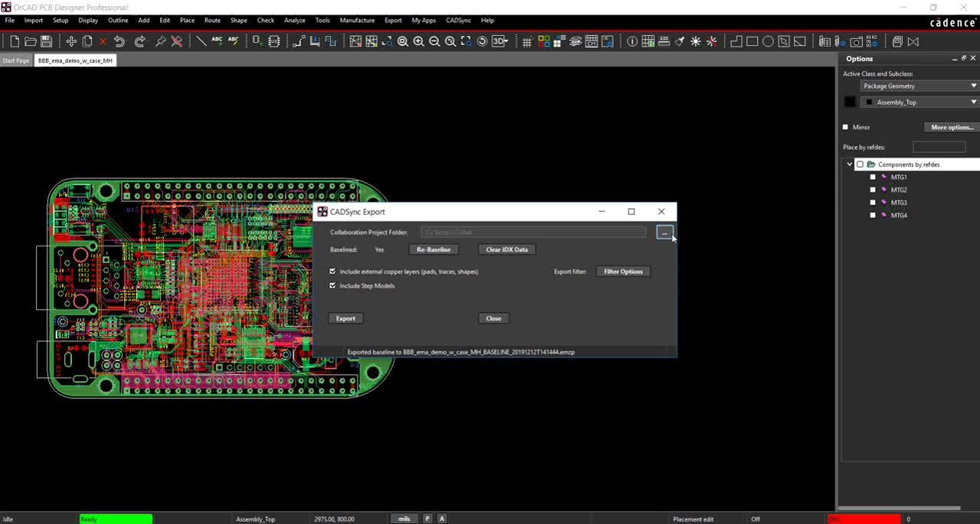
Task: Select the Move tool icon
Action: 71,41
